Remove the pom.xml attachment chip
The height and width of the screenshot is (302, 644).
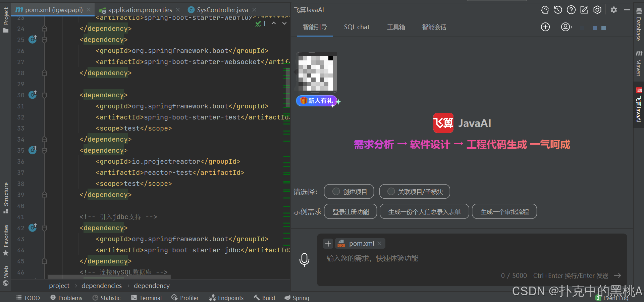coord(379,243)
